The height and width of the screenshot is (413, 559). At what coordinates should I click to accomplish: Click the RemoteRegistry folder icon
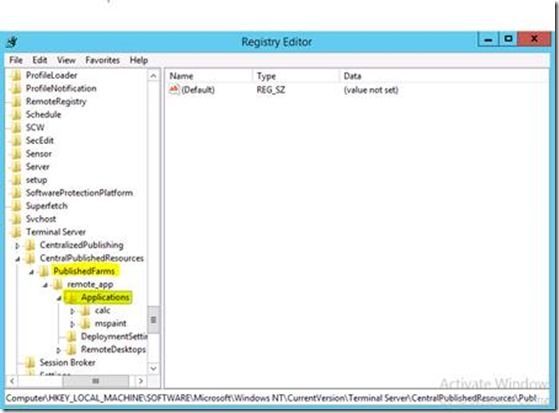16,102
